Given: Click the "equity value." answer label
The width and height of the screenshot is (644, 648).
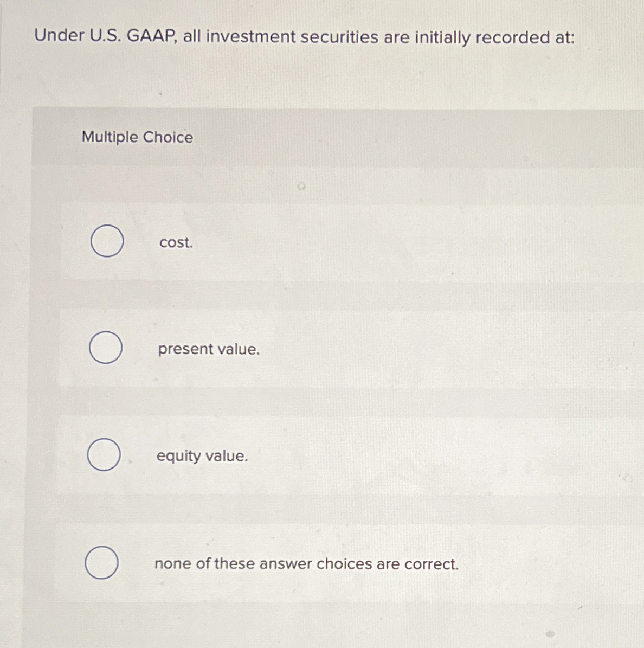Looking at the screenshot, I should pyautogui.click(x=202, y=456).
